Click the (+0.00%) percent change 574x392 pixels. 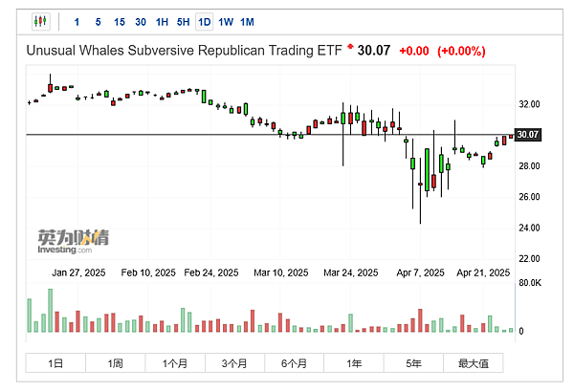[x=461, y=51]
